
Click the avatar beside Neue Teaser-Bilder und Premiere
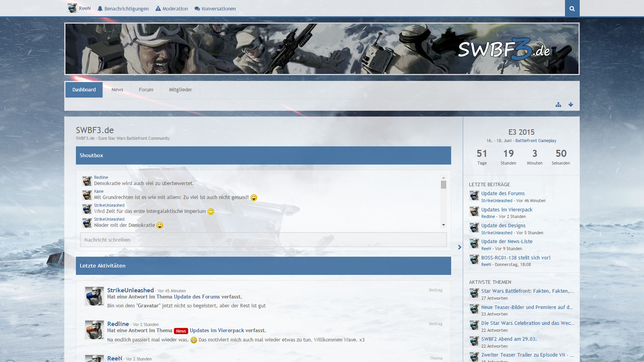click(x=474, y=309)
